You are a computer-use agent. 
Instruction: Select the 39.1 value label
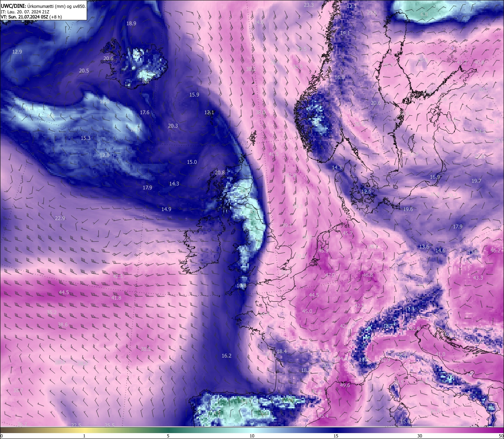pyautogui.click(x=287, y=225)
